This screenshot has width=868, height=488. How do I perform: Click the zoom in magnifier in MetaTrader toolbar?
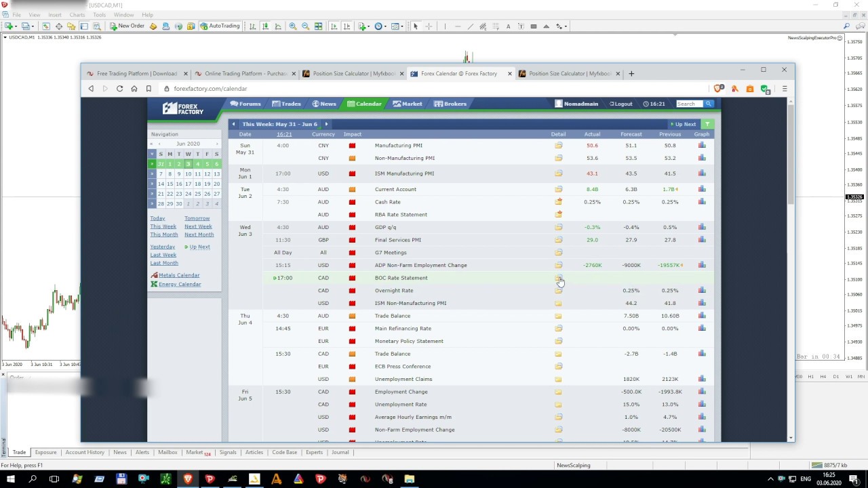pyautogui.click(x=293, y=26)
